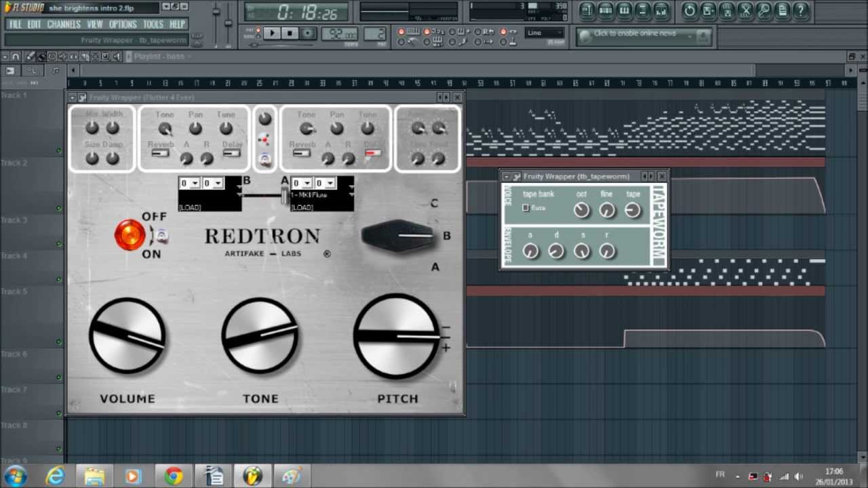Open the TOOLS menu
Viewport: 868px width, 488px height.
tap(153, 24)
